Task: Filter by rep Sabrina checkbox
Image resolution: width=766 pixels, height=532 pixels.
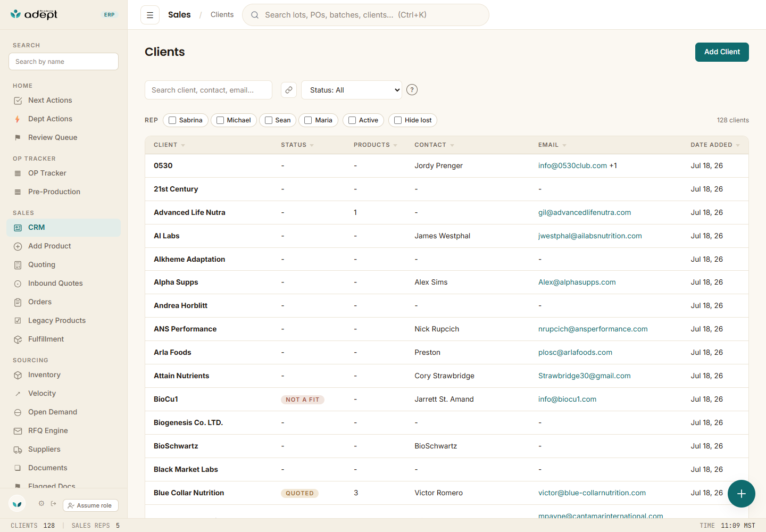Action: pos(172,120)
